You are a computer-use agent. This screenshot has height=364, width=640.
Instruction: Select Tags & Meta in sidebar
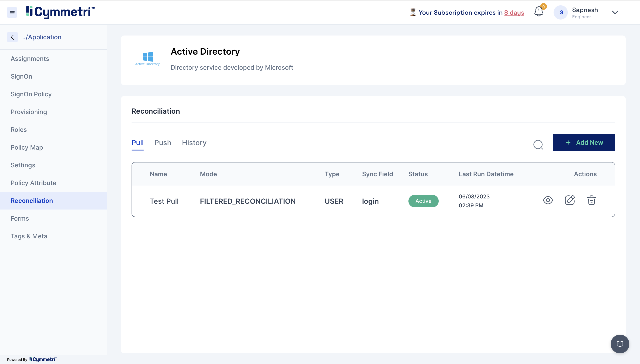coord(29,236)
